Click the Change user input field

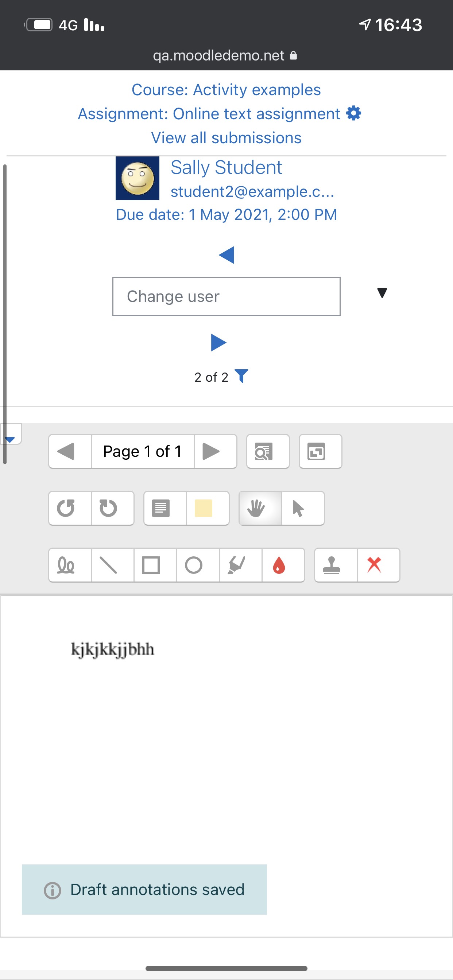pos(226,296)
